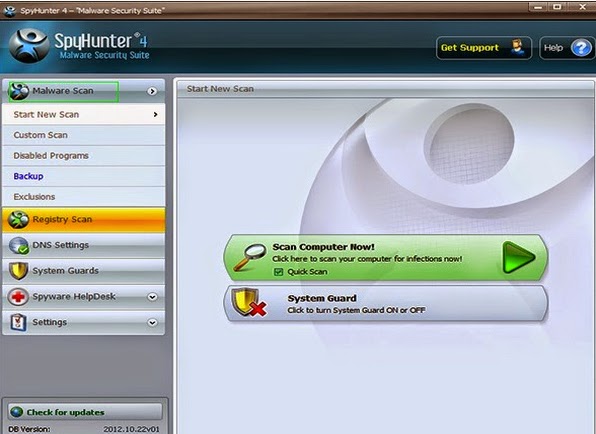Click the magnifying glass in Scan Computer Now
The height and width of the screenshot is (434, 596).
[x=250, y=257]
